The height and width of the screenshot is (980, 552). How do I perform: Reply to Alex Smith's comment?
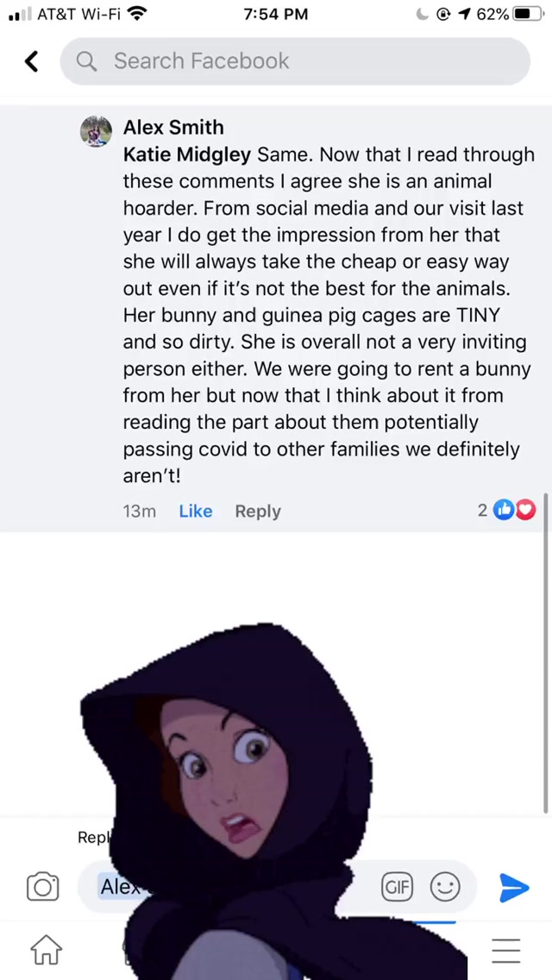[258, 512]
